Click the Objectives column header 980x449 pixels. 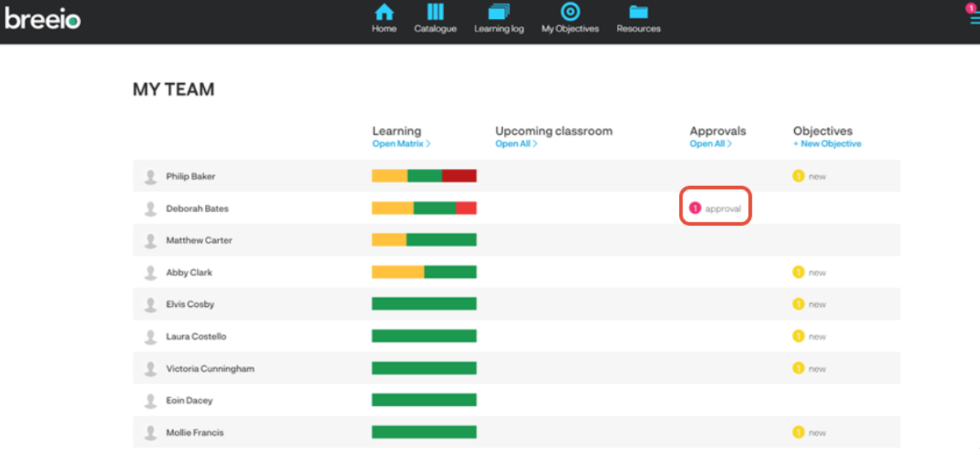click(822, 131)
